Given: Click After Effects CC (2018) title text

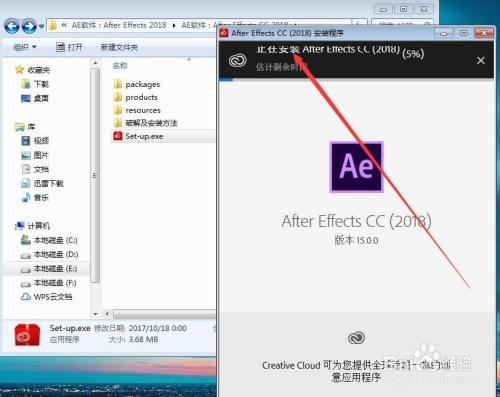Looking at the screenshot, I should click(356, 221).
